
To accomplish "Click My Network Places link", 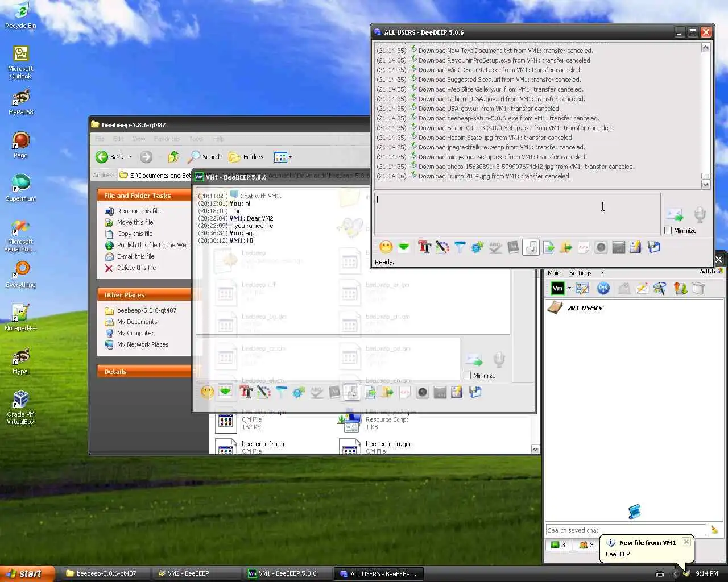I will [x=143, y=344].
